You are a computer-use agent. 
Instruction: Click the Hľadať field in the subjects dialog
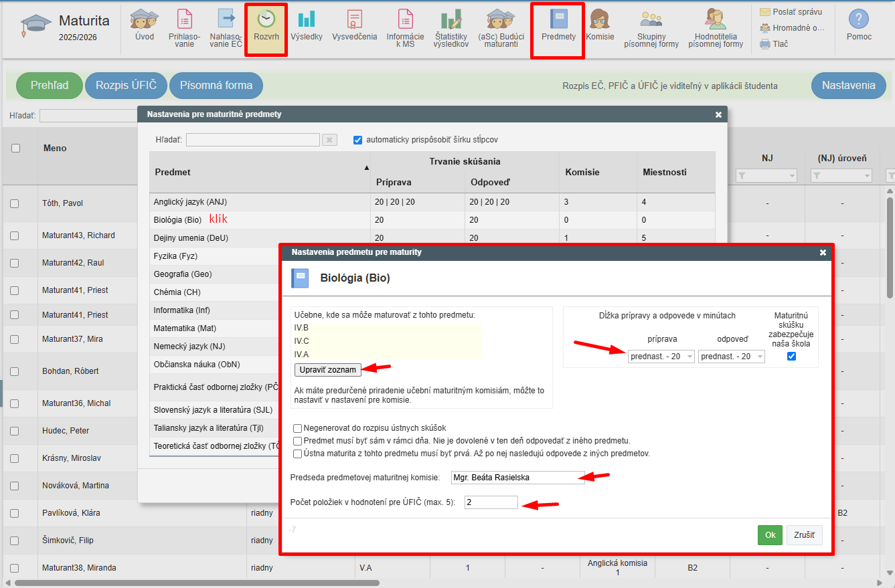[x=252, y=140]
